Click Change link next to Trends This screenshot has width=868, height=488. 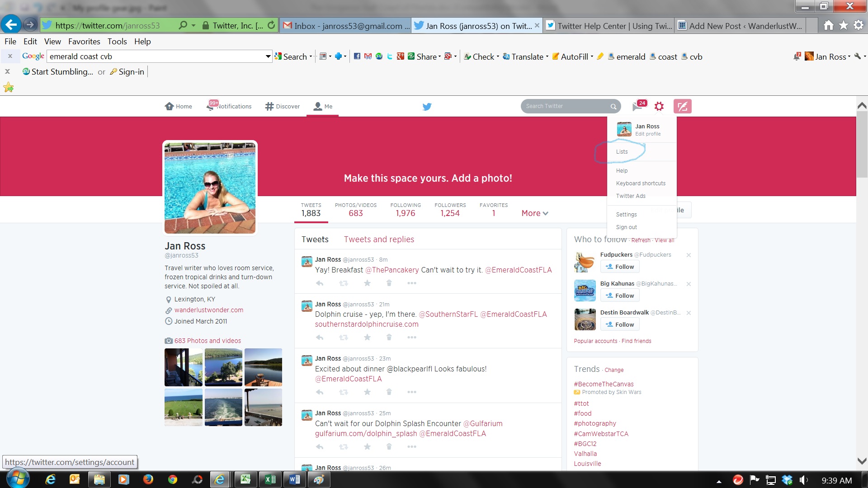coord(614,370)
